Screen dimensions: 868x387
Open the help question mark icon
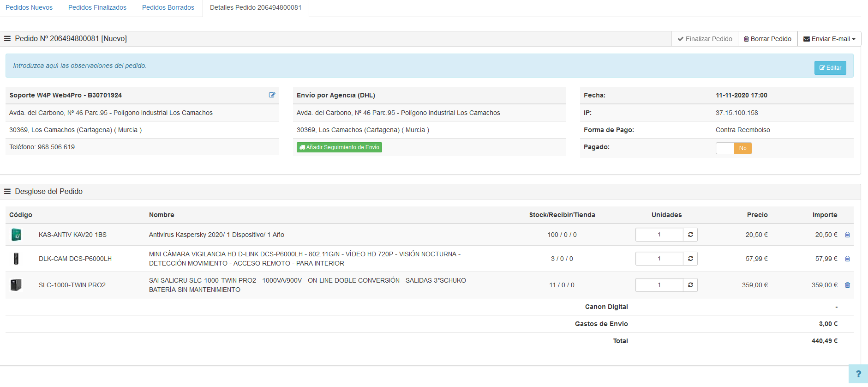click(858, 374)
